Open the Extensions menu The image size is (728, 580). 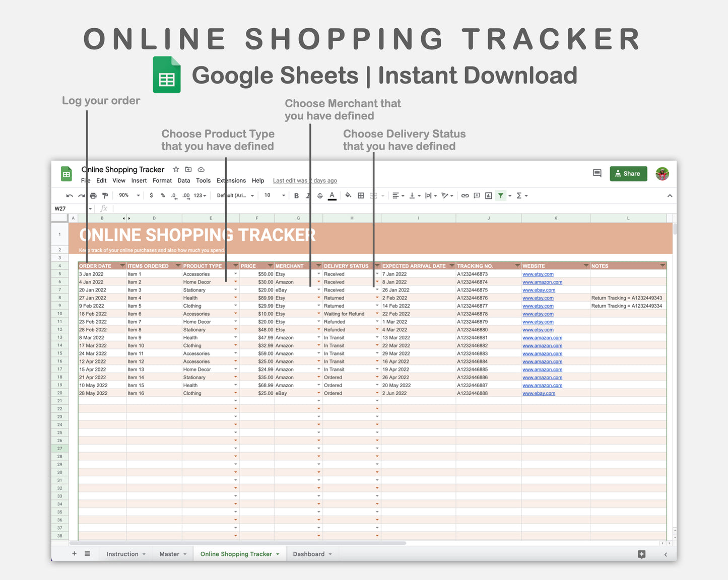tap(231, 180)
